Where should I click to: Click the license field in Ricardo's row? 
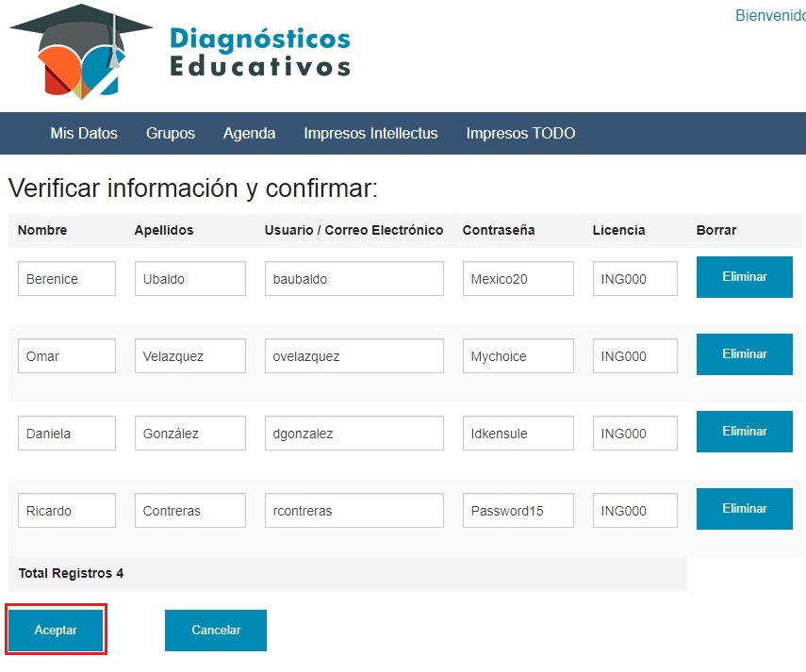634,510
